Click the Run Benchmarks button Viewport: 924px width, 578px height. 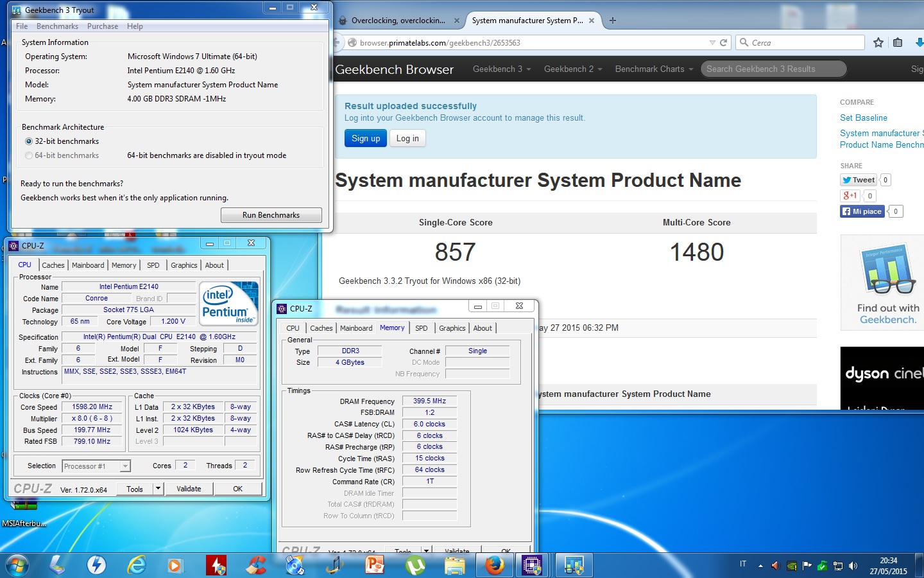click(271, 215)
